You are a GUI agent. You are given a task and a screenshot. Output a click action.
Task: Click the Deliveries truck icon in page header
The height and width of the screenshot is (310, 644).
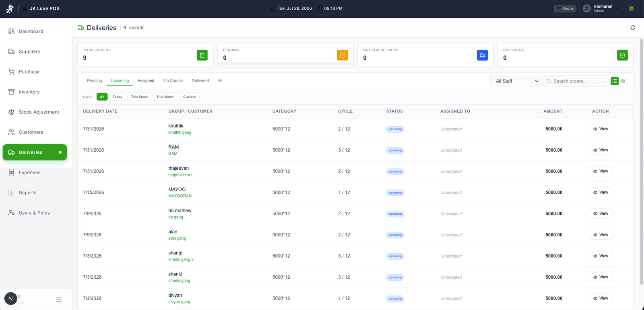pyautogui.click(x=81, y=28)
